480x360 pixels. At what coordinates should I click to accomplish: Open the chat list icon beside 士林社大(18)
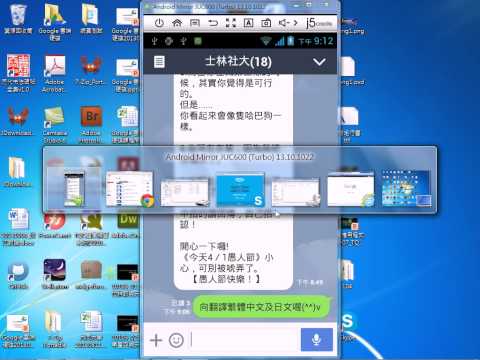[x=159, y=62]
